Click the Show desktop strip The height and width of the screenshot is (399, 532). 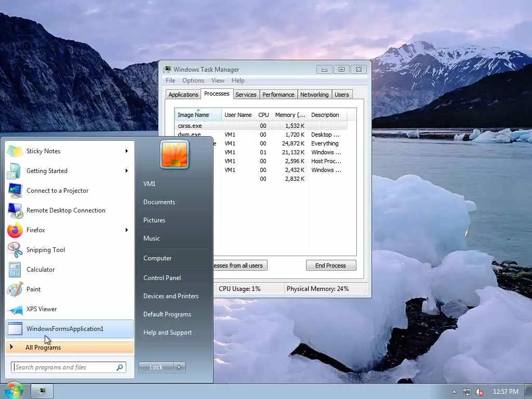point(528,391)
